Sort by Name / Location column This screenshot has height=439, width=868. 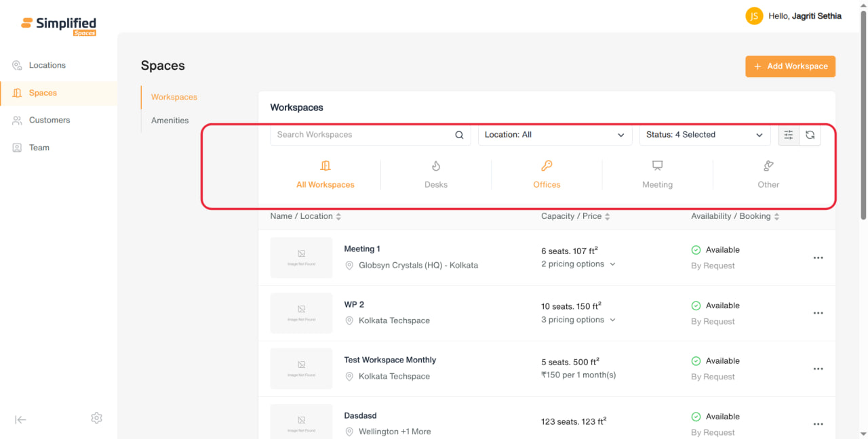[x=306, y=216]
